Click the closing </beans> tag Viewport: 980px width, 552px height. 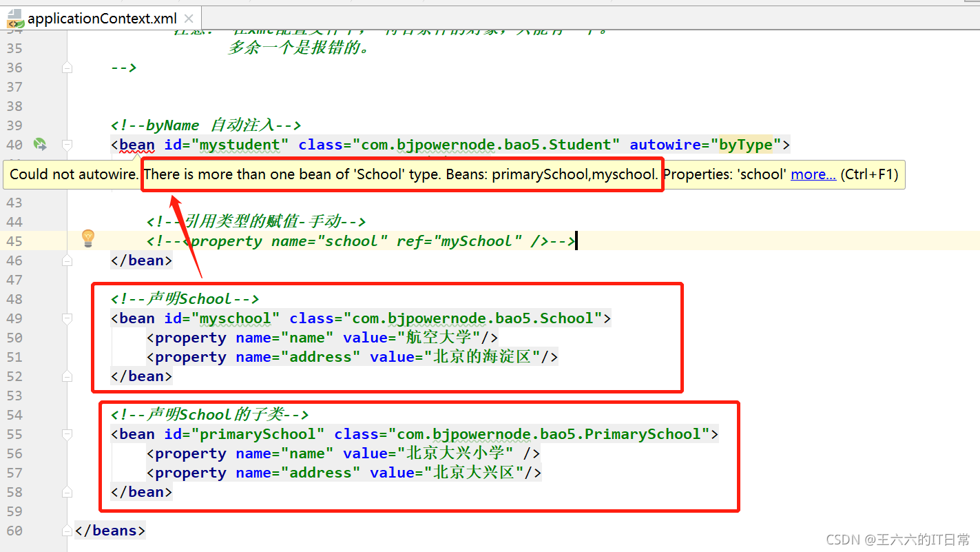110,531
